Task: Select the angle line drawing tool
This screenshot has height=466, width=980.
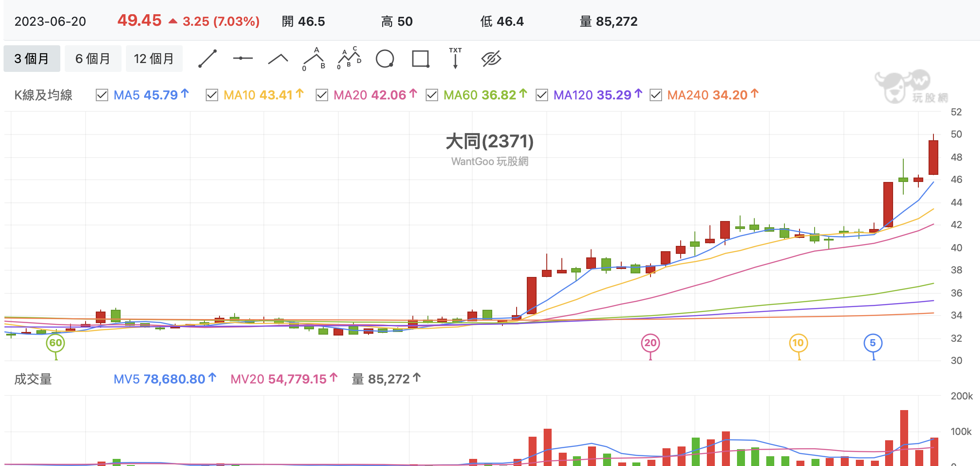Action: pyautogui.click(x=278, y=59)
